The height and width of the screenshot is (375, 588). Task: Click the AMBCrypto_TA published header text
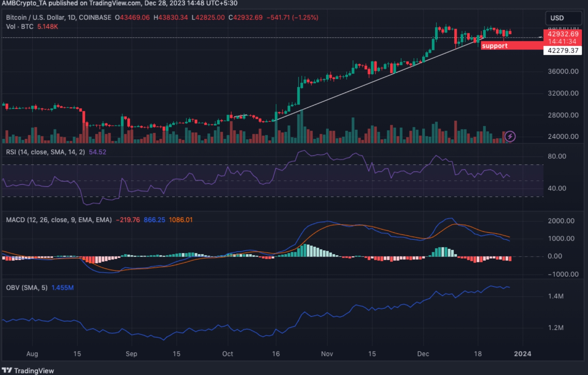coord(120,4)
